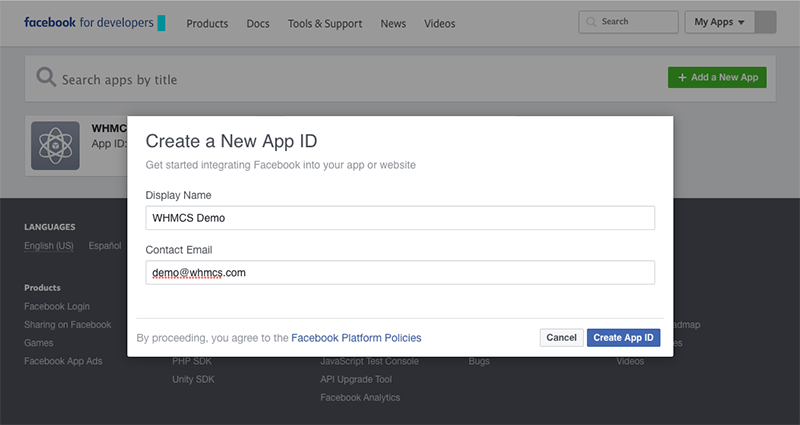800x425 pixels.
Task: Open Facebook Analytics footer link
Action: click(x=360, y=398)
